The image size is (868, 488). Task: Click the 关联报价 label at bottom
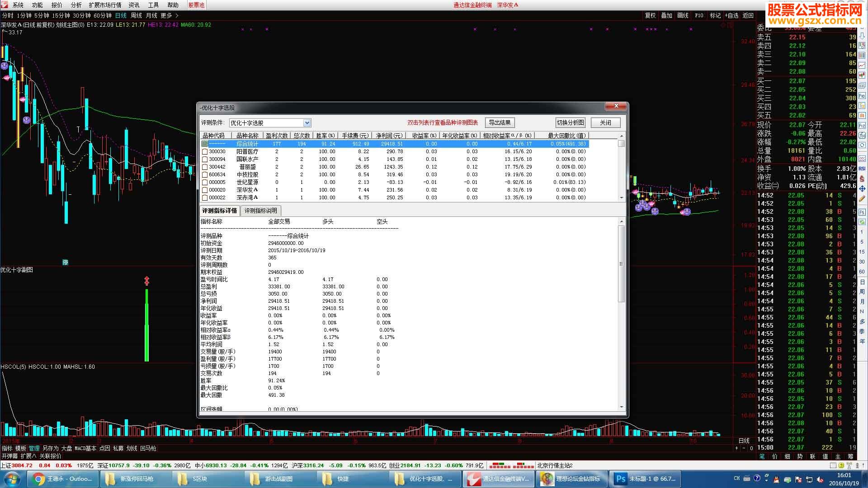(x=50, y=456)
